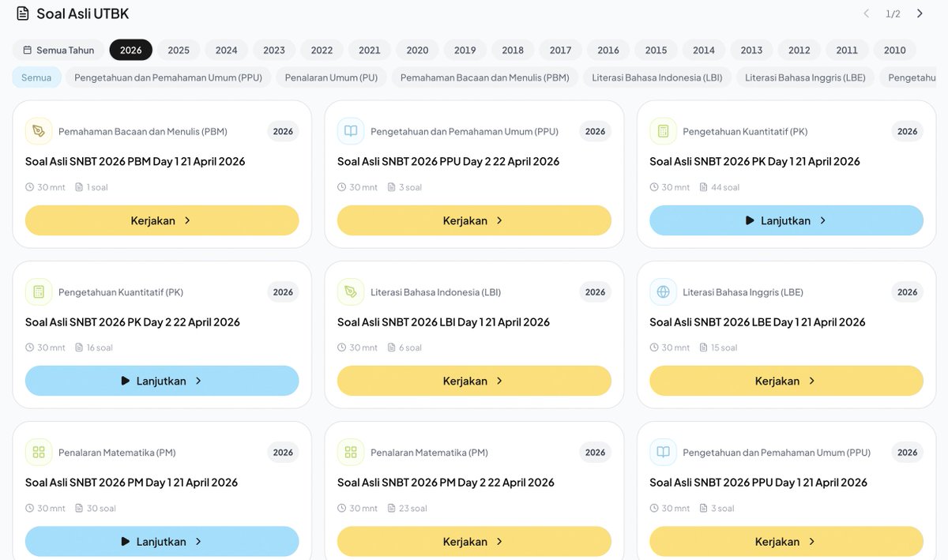The height and width of the screenshot is (560, 948).
Task: Filter by year 2011
Action: coord(847,50)
